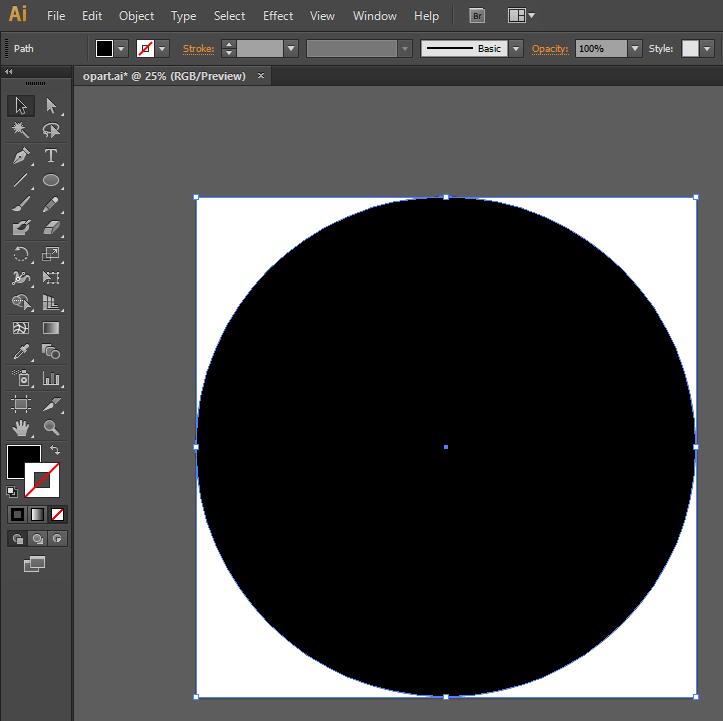This screenshot has width=723, height=721.
Task: Select the Direct Selection tool
Action: (x=51, y=106)
